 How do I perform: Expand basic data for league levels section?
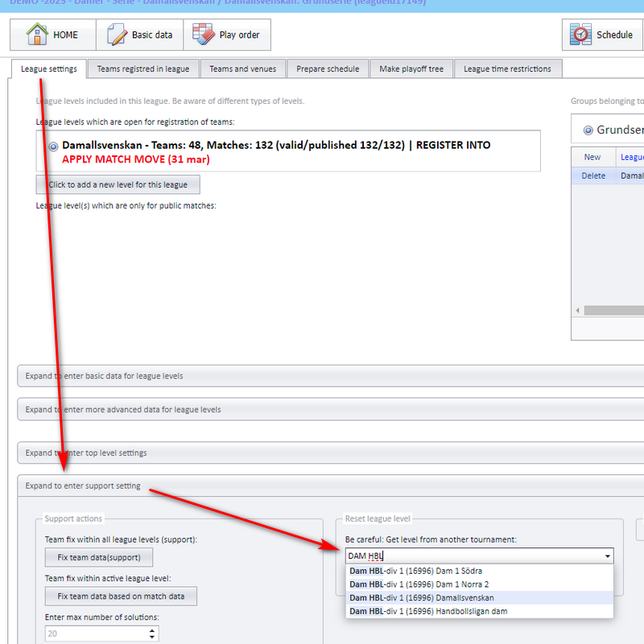331,376
